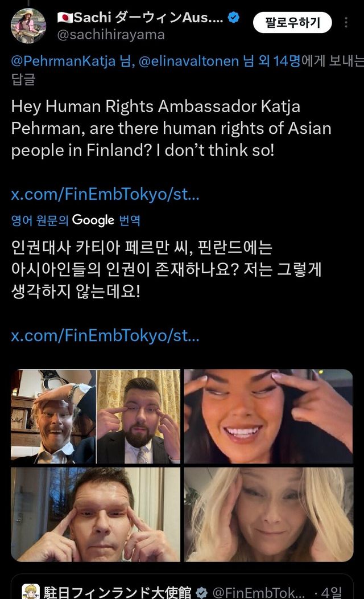Open Sachi's profile avatar picture
The height and width of the screenshot is (599, 364).
[28, 26]
